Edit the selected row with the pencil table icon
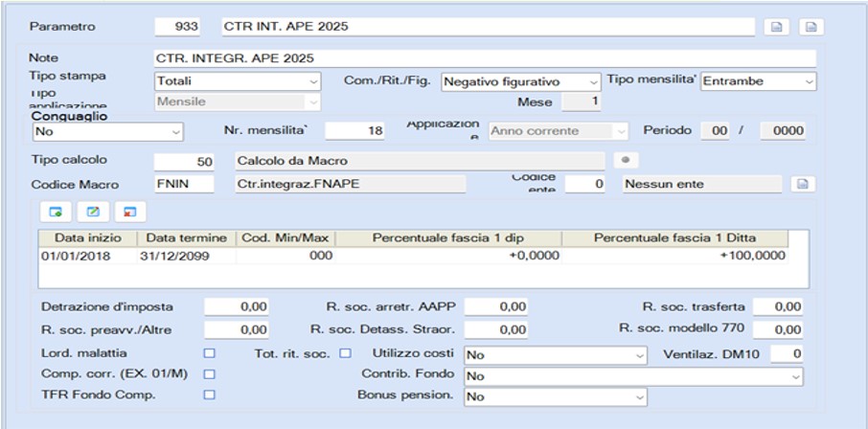Screen dimensions: 868x429 pos(94,212)
